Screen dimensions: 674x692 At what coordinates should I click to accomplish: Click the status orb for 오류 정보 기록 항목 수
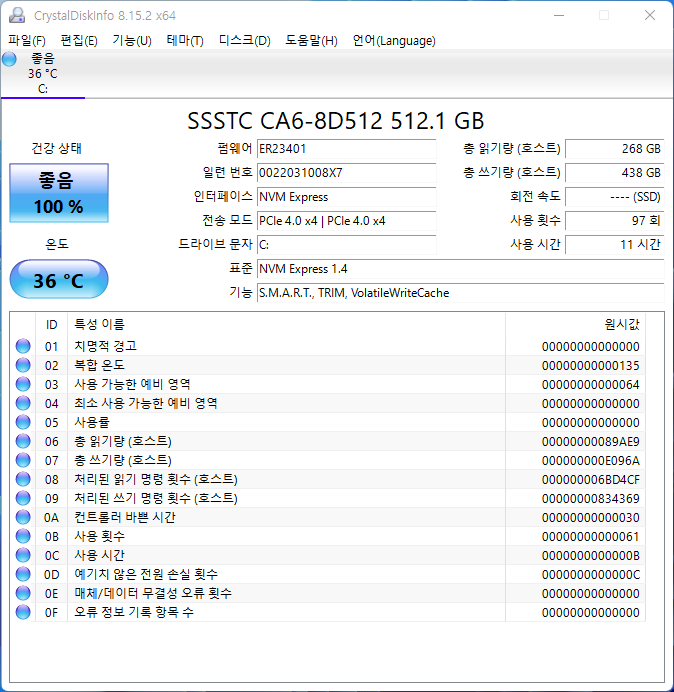23,612
